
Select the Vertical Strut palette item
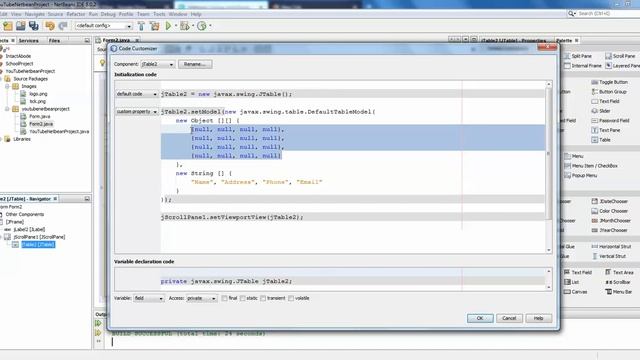tap(609, 256)
